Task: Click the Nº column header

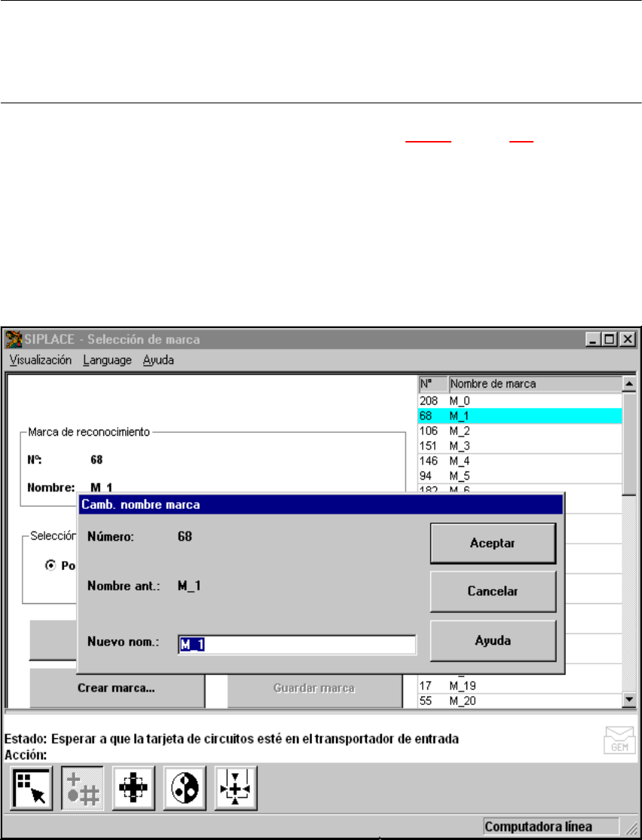Action: tap(433, 384)
